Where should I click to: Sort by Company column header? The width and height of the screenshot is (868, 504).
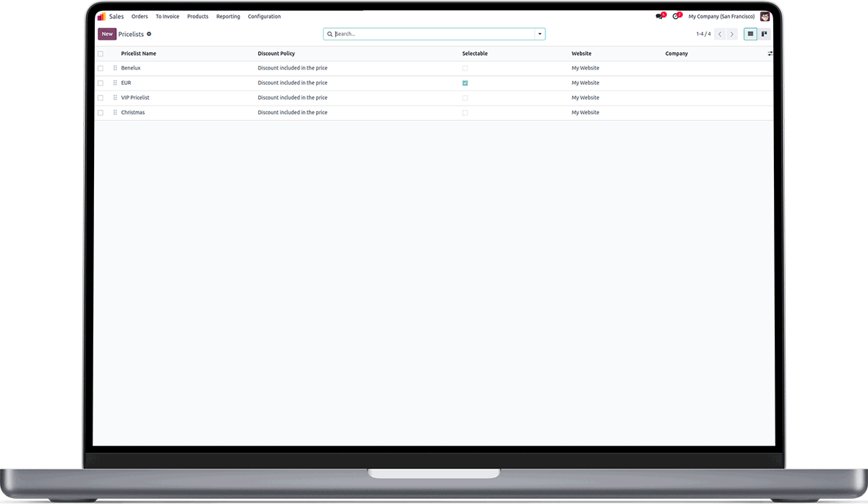click(676, 54)
